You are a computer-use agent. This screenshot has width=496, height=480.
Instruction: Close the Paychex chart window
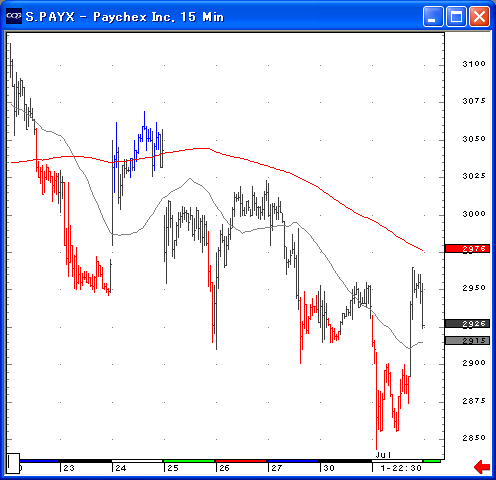(x=479, y=16)
